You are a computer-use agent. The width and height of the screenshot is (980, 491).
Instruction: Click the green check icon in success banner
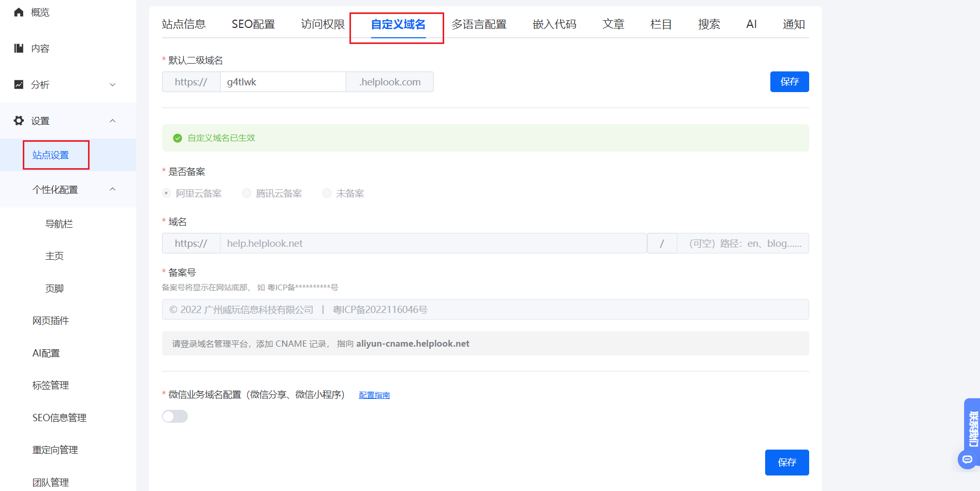178,138
